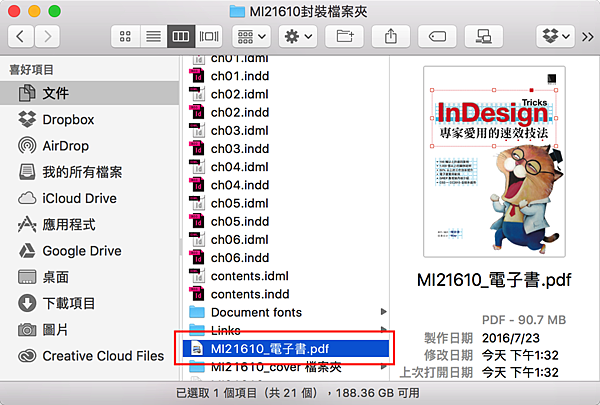
Task: Open Dropbox in the sidebar
Action: 90,119
